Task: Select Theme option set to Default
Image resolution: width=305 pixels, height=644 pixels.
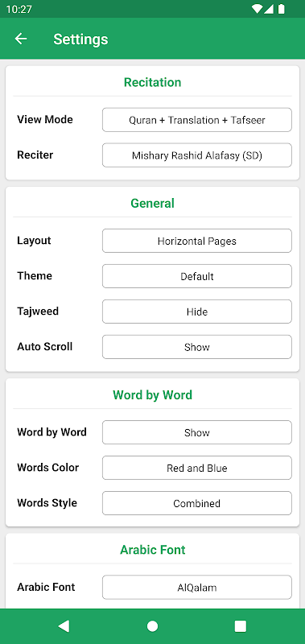Action: (x=197, y=276)
